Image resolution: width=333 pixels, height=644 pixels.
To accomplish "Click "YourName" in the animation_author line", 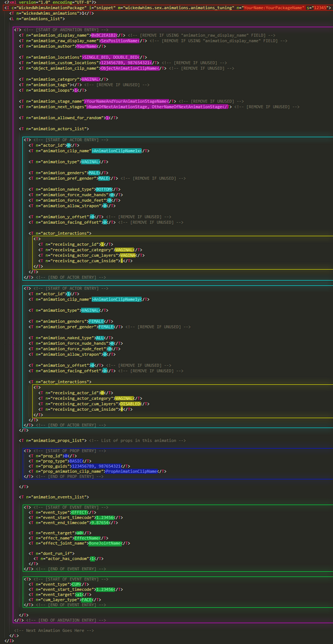I will point(87,47).
